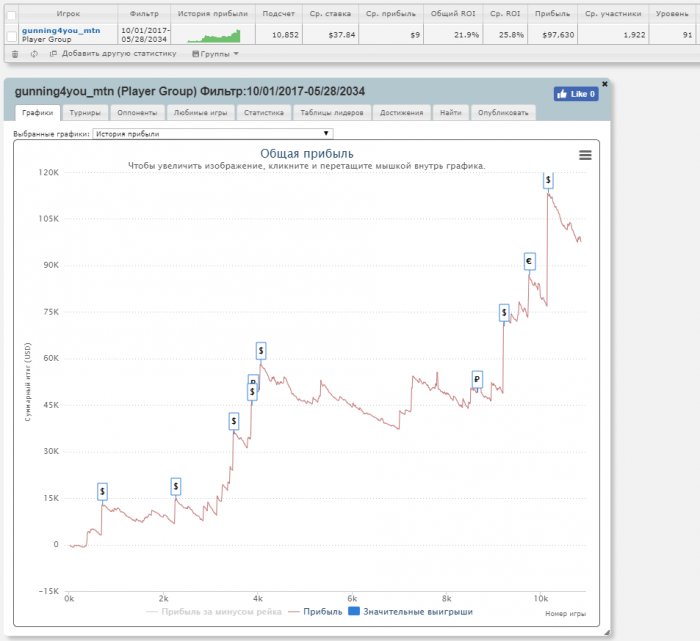Toggle the 'Прибыль' legend series
700x641 pixels.
316,612
